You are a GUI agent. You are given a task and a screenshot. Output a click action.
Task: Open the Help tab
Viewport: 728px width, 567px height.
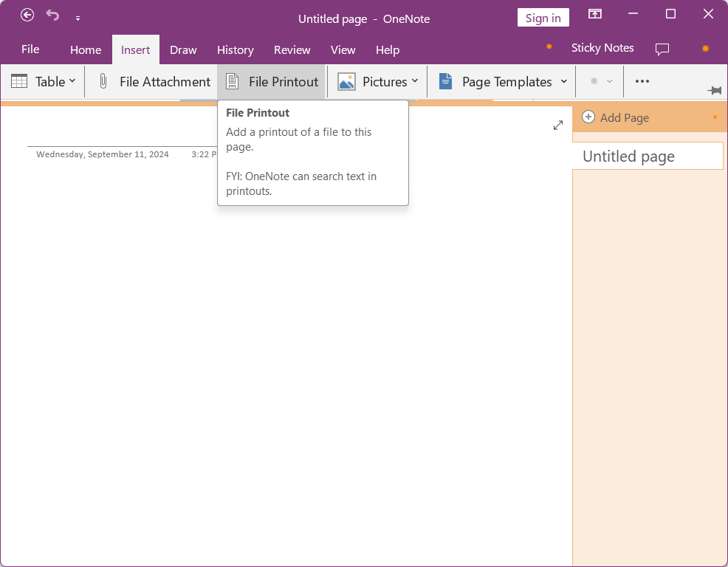click(x=388, y=49)
